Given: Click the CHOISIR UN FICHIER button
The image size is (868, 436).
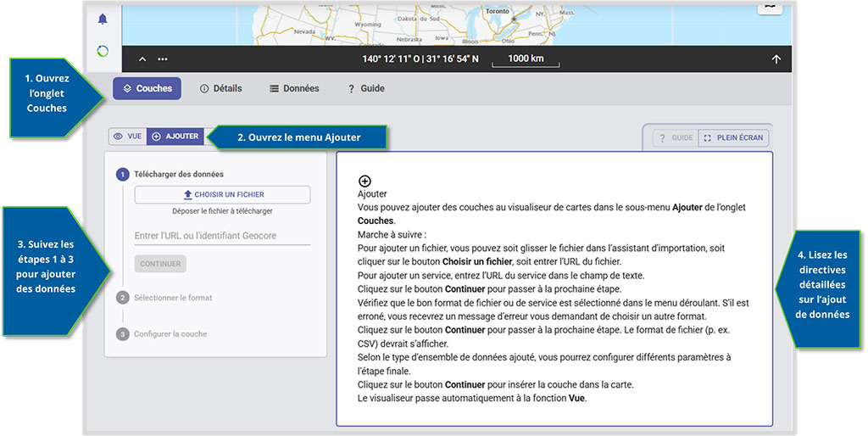Looking at the screenshot, I should tap(223, 194).
